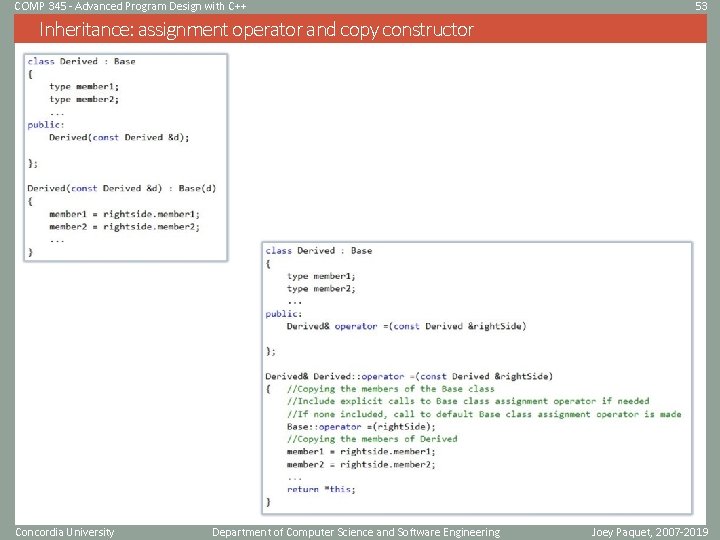
Task: Click 'type member1;' in left code box
Action: coord(84,87)
